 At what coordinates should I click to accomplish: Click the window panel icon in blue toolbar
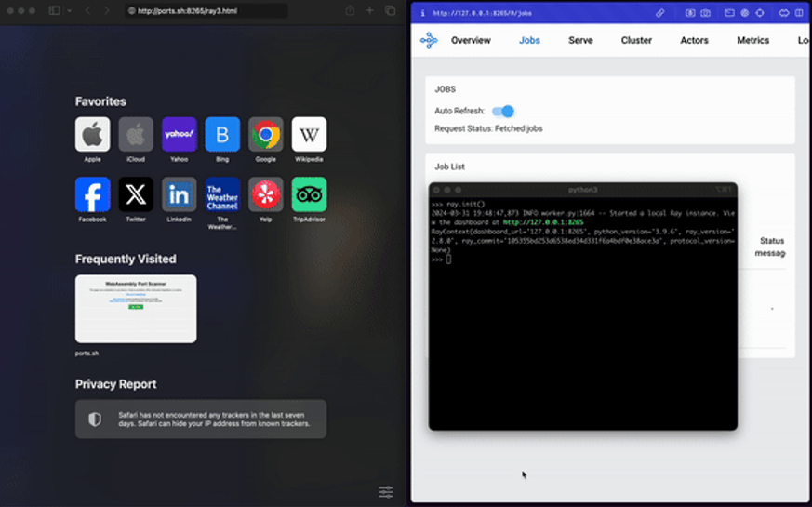coord(729,13)
